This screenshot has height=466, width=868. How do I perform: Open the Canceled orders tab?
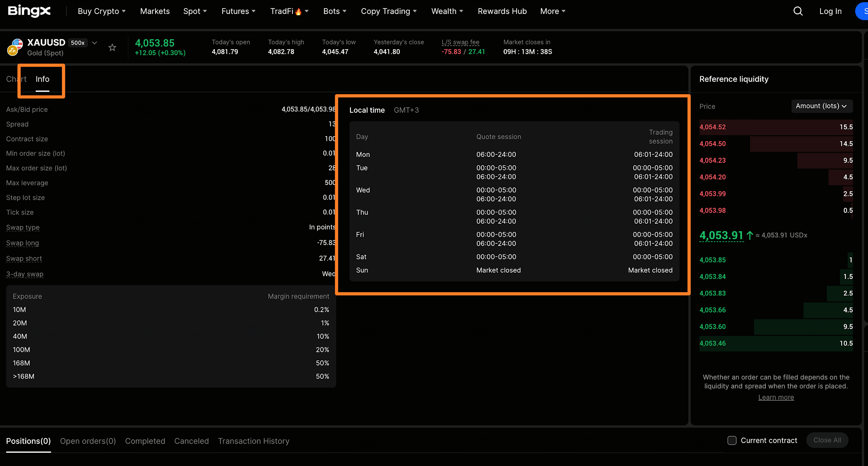[x=192, y=441]
